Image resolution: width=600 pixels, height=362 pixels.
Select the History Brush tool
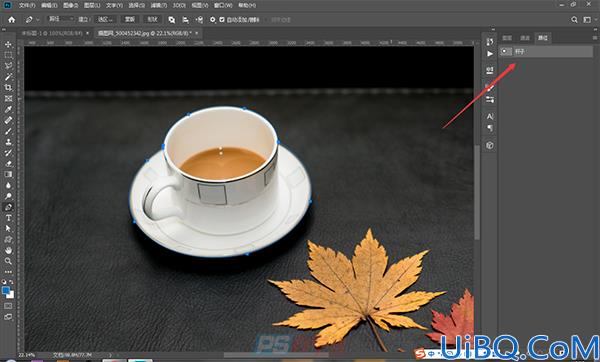coord(8,153)
